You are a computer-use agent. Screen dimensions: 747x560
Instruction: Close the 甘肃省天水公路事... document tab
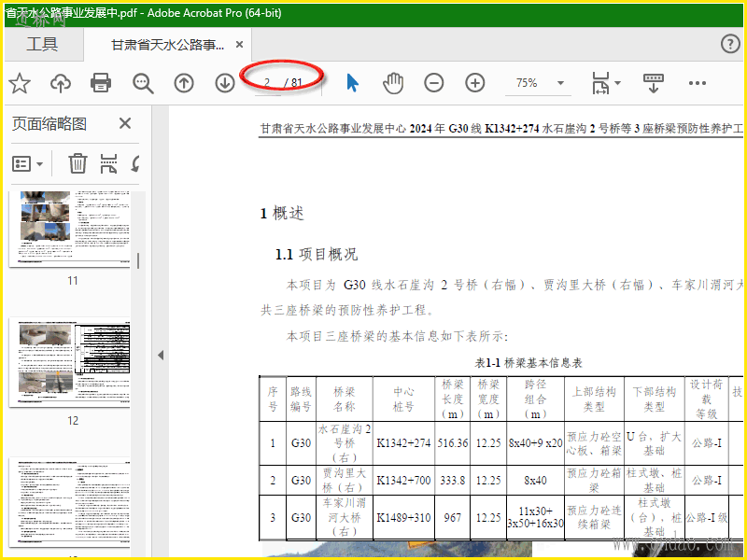click(240, 44)
